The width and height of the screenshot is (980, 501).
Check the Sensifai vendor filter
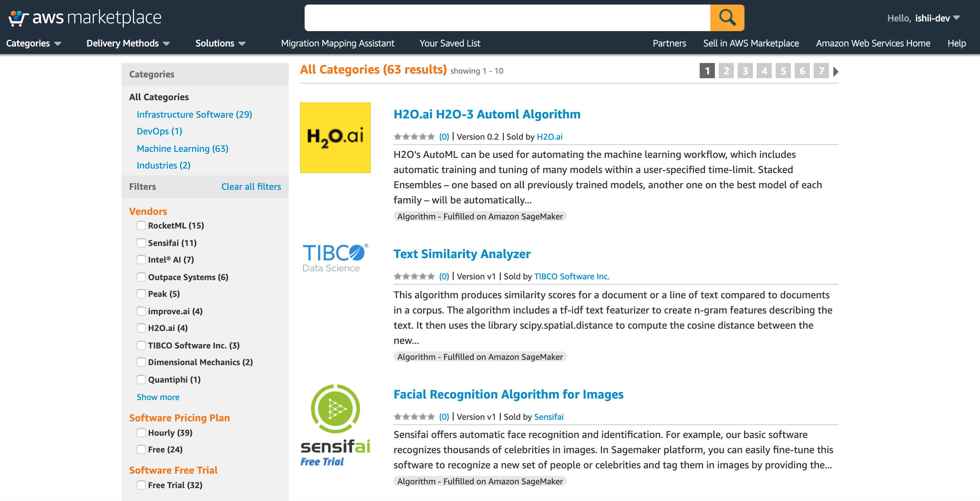click(x=141, y=243)
